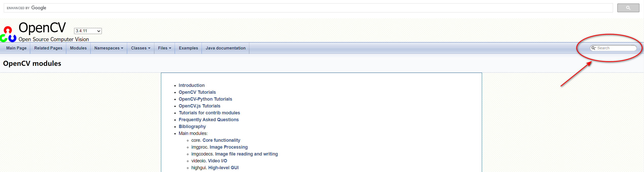
Task: Open the OpenCV-Python Tutorials link
Action: click(205, 99)
